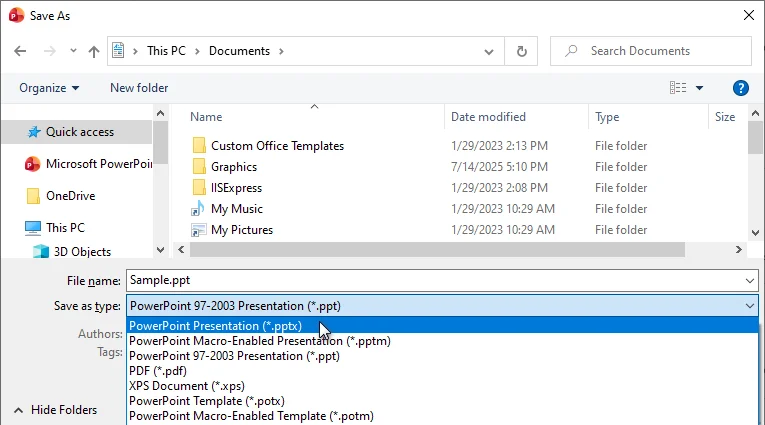Select Documents in the address breadcrumb

[239, 51]
